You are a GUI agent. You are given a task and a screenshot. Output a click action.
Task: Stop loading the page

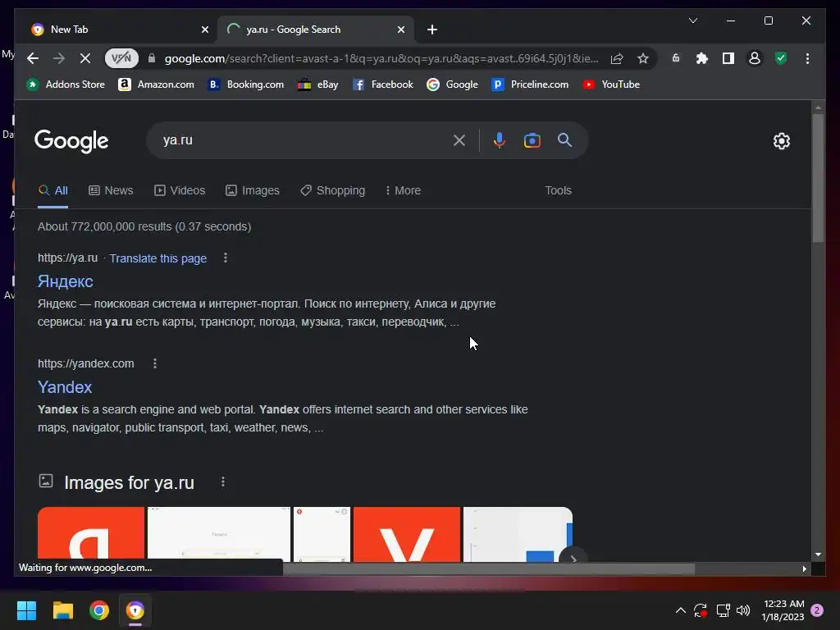pos(85,58)
